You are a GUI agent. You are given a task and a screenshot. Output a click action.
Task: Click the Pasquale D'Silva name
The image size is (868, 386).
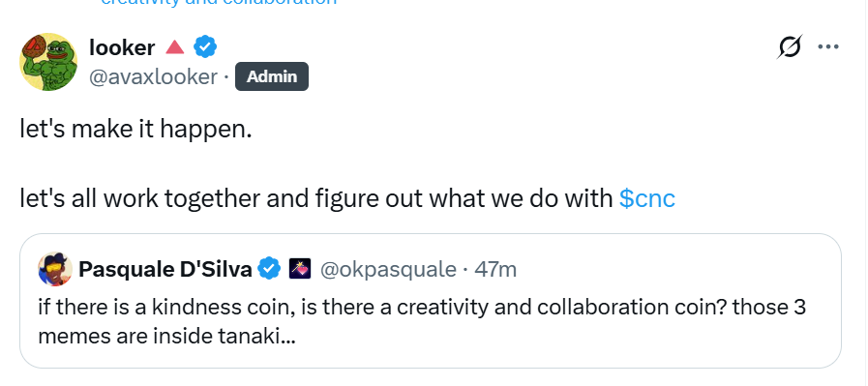pyautogui.click(x=165, y=270)
